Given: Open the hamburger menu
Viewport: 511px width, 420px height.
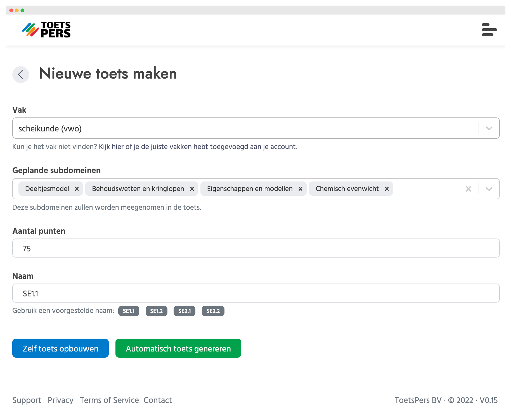Looking at the screenshot, I should pos(489,30).
